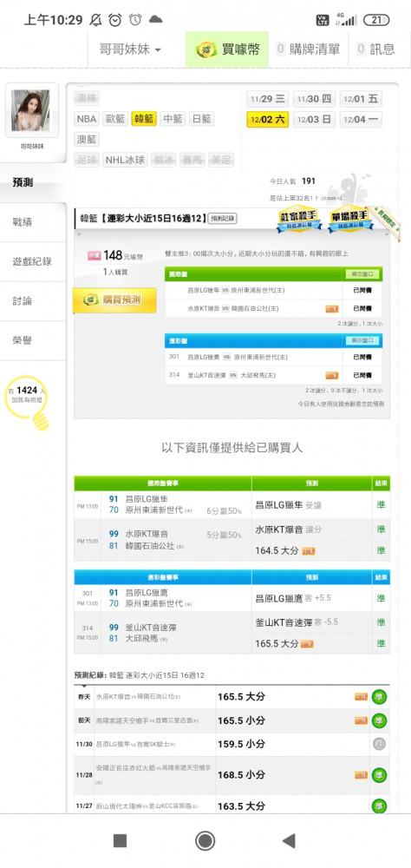The image size is (411, 868).
Task: Choose the 12/03 日 date button
Action: click(314, 119)
